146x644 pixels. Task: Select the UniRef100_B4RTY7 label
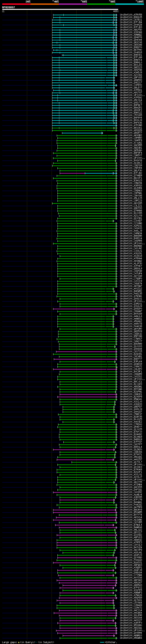[131, 359]
